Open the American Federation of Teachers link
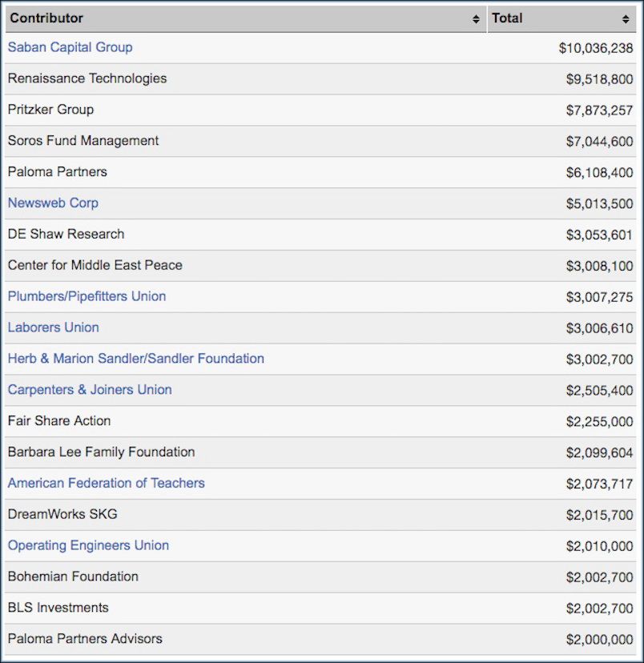Viewport: 644px width, 663px height. click(106, 483)
